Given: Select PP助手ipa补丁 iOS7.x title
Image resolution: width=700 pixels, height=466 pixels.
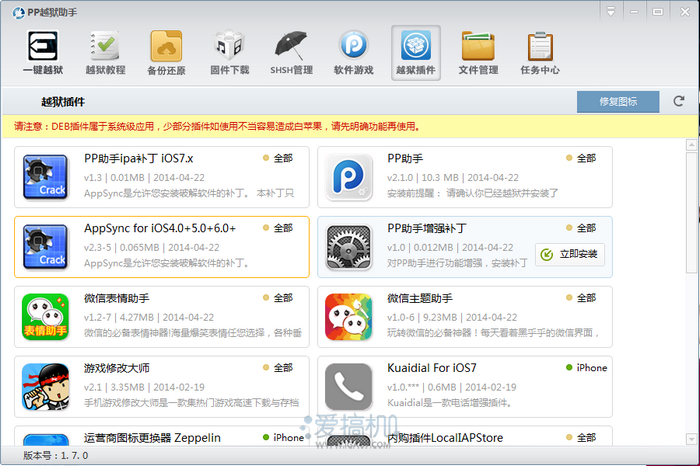Looking at the screenshot, I should point(139,159).
